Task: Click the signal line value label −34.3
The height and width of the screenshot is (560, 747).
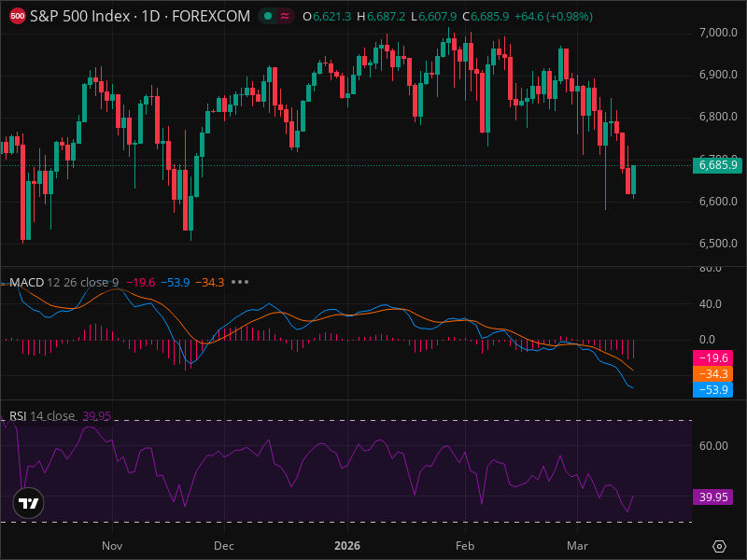Action: pyautogui.click(x=712, y=374)
